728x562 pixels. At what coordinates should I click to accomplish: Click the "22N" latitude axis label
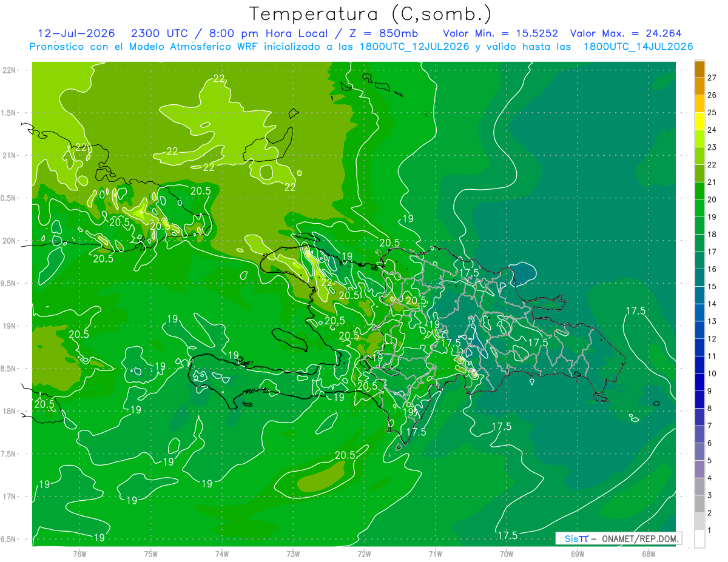pos(10,70)
